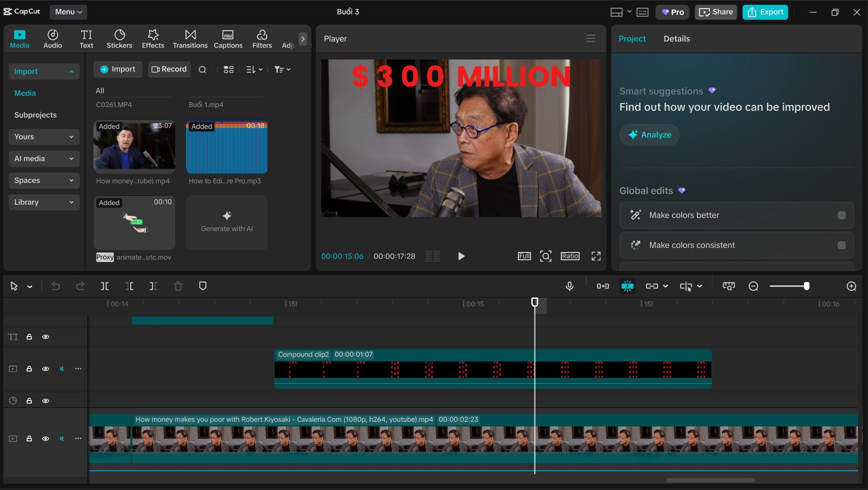Open the Menu dropdown
This screenshot has width=868, height=490.
point(68,12)
